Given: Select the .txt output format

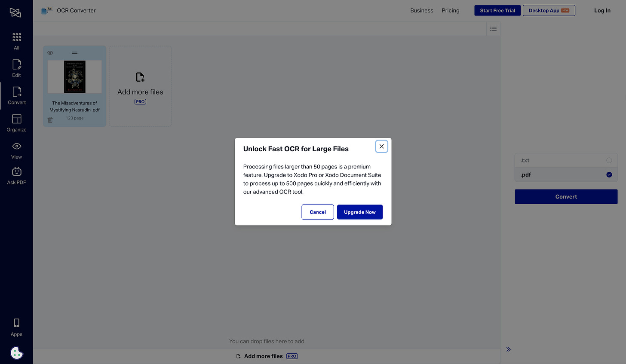Looking at the screenshot, I should [566, 160].
